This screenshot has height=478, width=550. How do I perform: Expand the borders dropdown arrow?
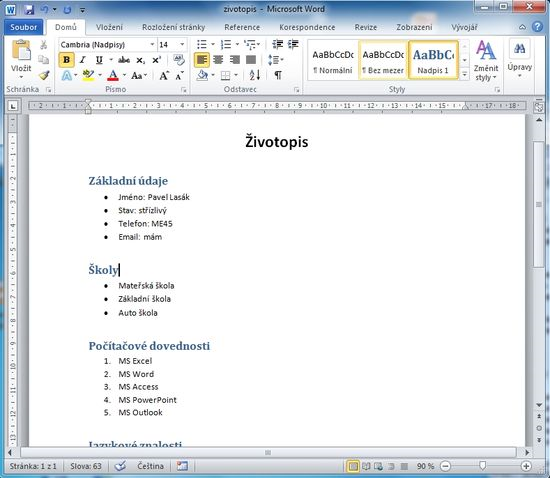click(236, 75)
